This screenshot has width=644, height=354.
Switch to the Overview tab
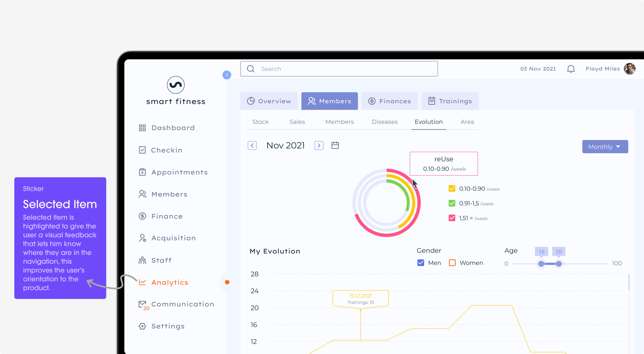tap(269, 101)
